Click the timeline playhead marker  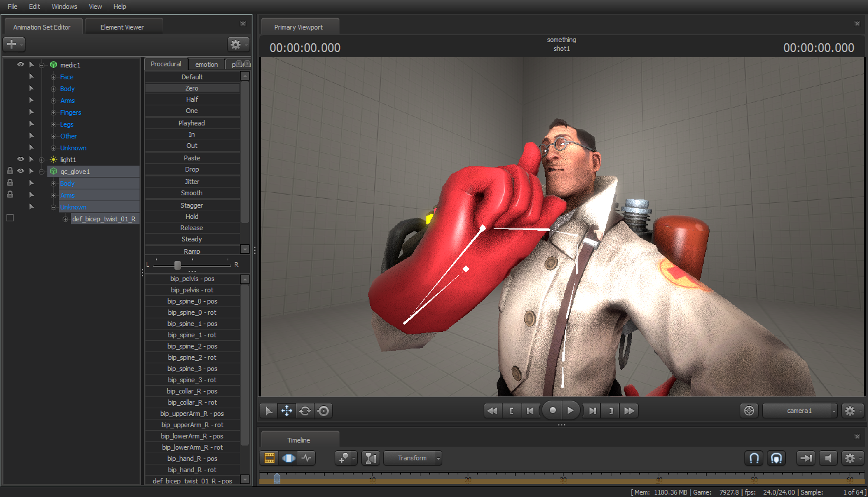click(277, 478)
